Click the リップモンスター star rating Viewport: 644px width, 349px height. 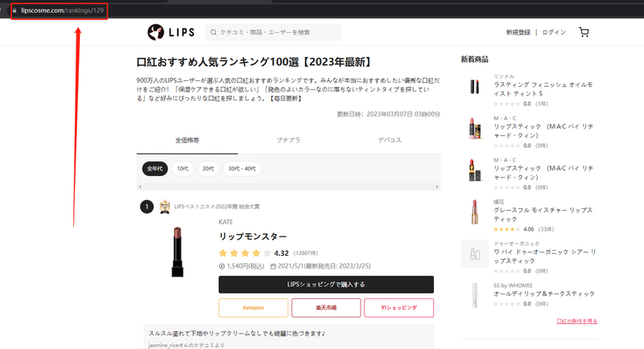click(245, 253)
